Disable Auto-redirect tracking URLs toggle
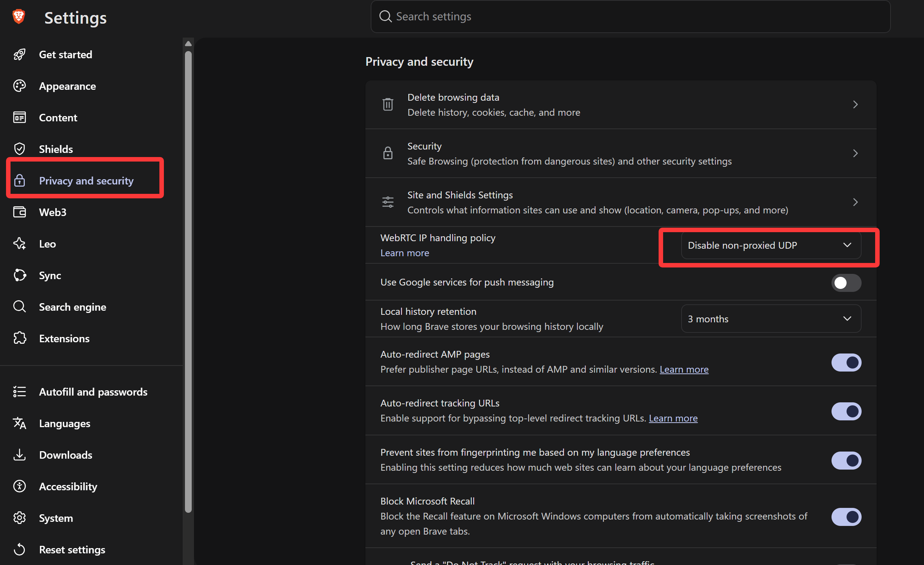Screen dimensions: 924x565 [846, 411]
